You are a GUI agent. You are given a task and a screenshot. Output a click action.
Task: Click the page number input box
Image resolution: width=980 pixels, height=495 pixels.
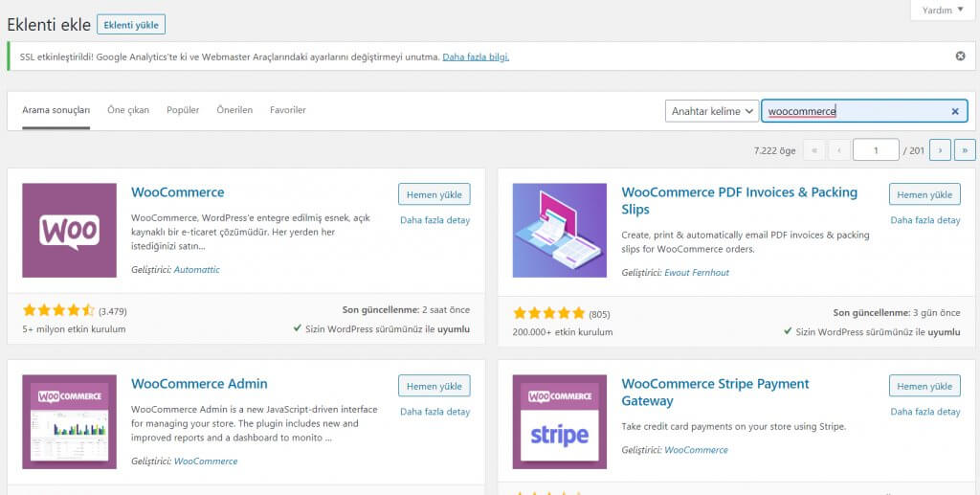click(x=876, y=149)
